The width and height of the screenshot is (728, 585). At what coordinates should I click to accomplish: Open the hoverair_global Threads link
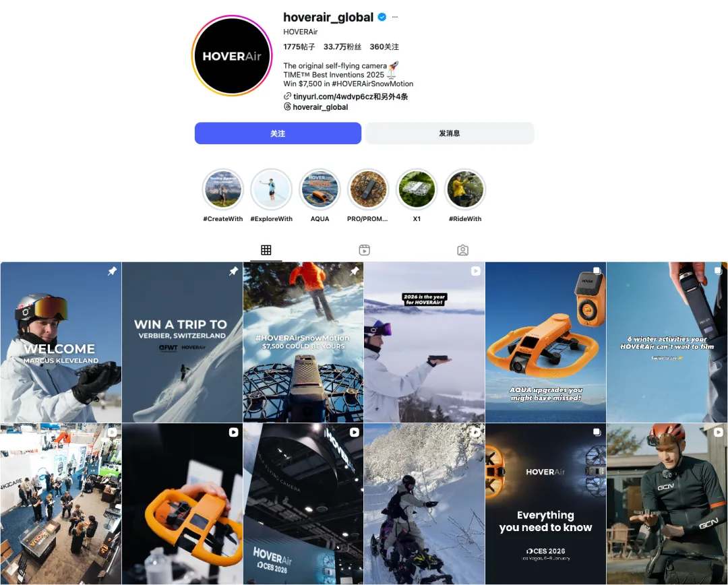[x=315, y=106]
